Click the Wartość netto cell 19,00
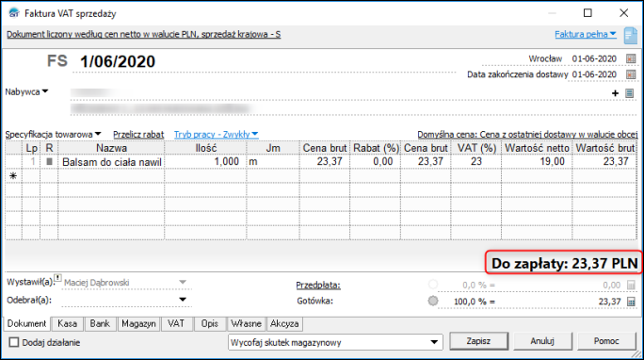This screenshot has width=644, height=360. coord(537,161)
